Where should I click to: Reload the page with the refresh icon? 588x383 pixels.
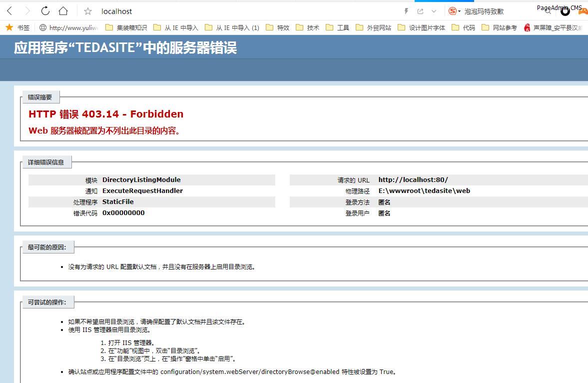coord(45,11)
